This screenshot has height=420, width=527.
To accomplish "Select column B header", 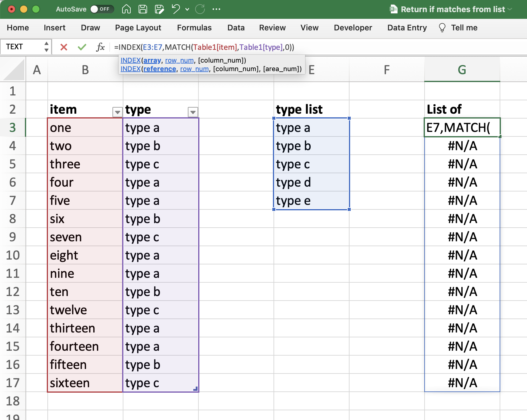I will 85,70.
